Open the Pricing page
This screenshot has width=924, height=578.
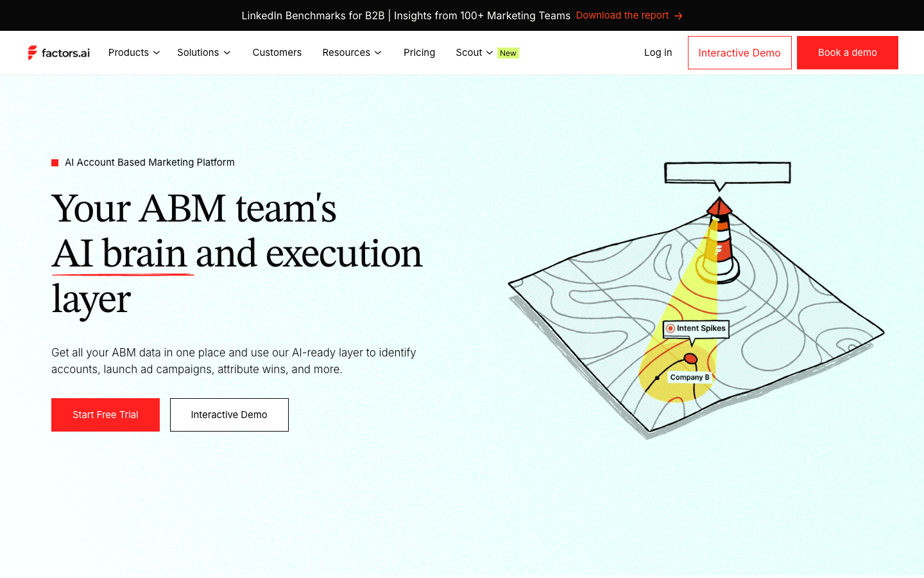(419, 53)
